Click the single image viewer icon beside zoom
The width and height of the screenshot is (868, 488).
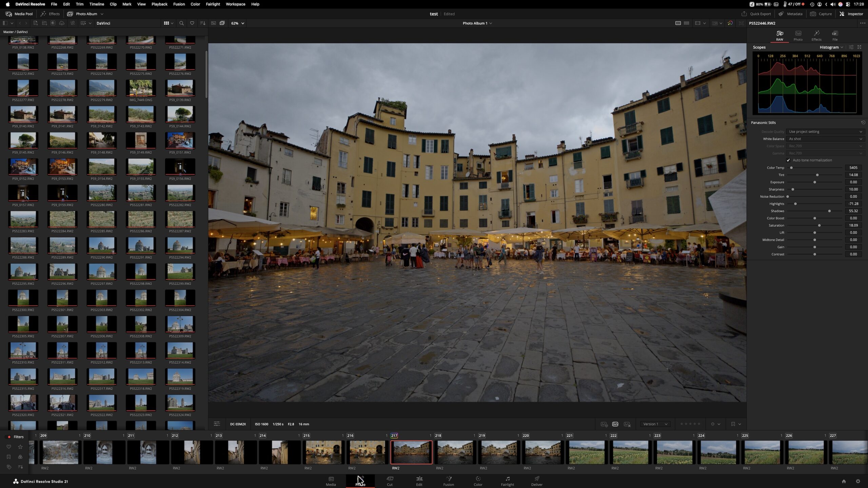click(x=213, y=23)
